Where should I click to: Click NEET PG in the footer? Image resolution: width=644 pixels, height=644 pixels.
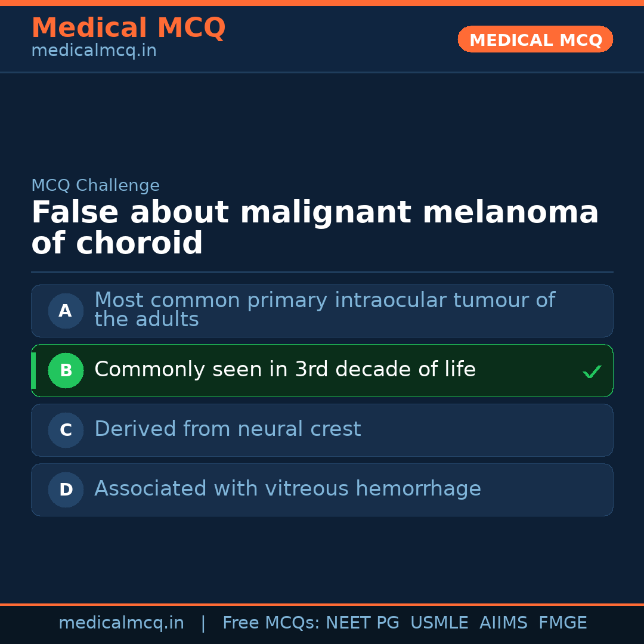[363, 623]
